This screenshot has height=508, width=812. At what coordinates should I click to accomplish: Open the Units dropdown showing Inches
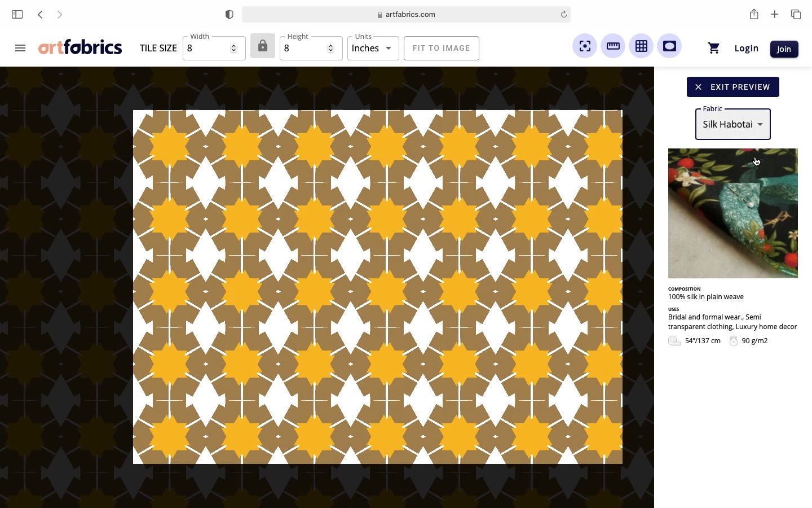pos(373,48)
